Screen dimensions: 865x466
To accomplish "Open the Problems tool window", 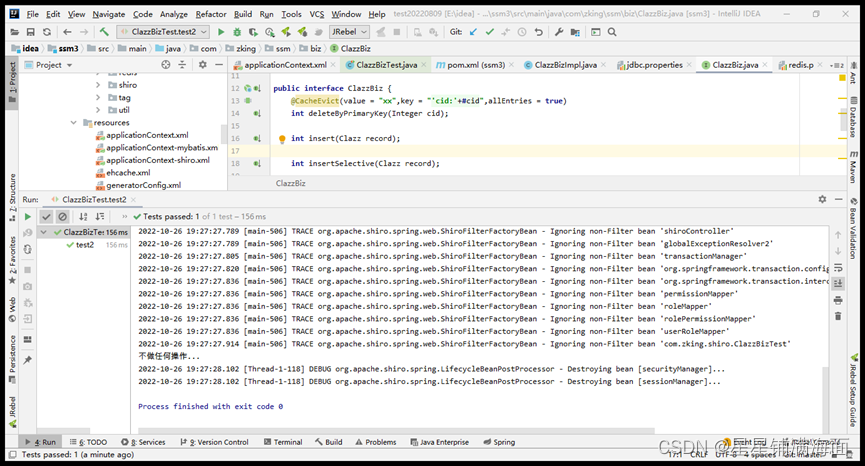I will [376, 442].
